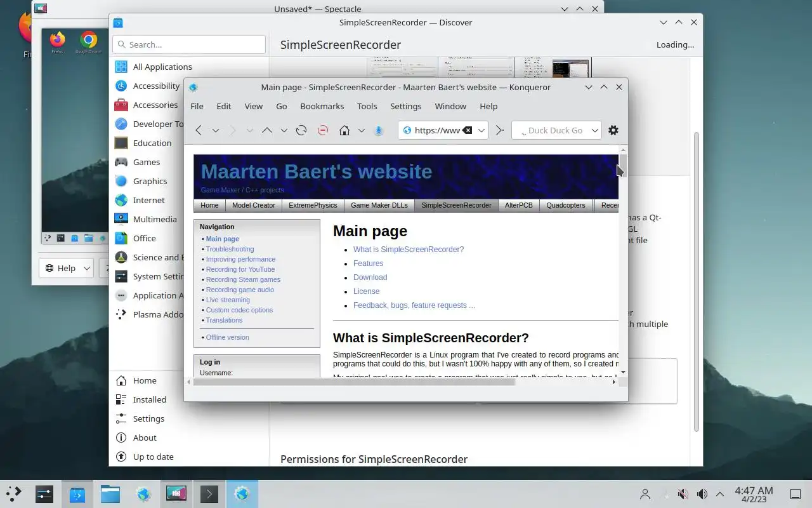Open Up history dropdown in Konqueror
812x508 pixels.
point(284,130)
